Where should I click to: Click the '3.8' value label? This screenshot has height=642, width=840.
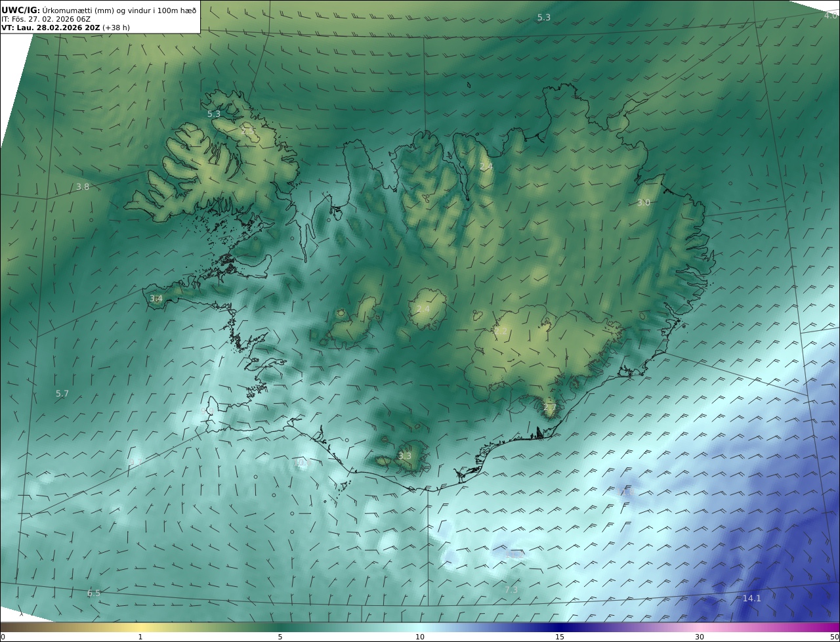pos(83,186)
